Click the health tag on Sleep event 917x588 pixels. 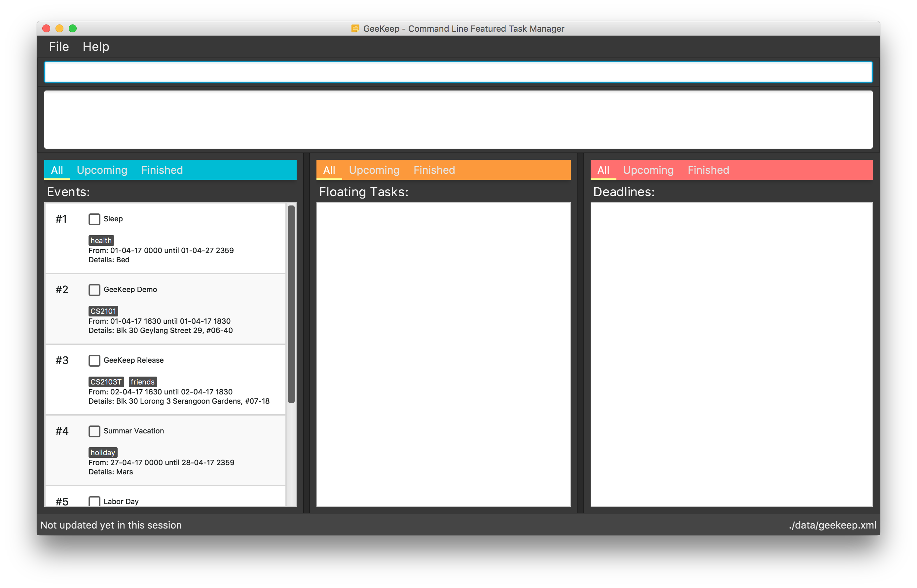tap(101, 240)
